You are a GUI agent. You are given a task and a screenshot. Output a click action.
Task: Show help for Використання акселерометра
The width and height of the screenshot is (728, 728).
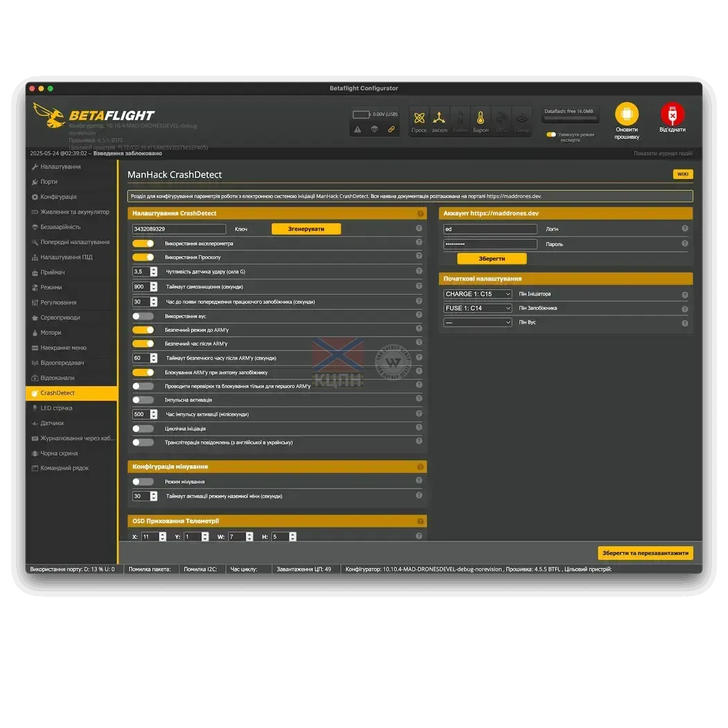click(419, 242)
